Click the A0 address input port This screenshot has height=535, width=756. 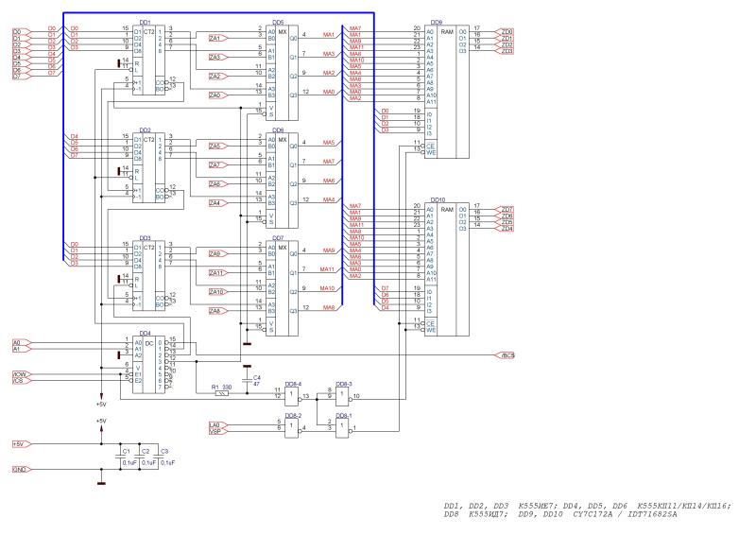tap(18, 342)
